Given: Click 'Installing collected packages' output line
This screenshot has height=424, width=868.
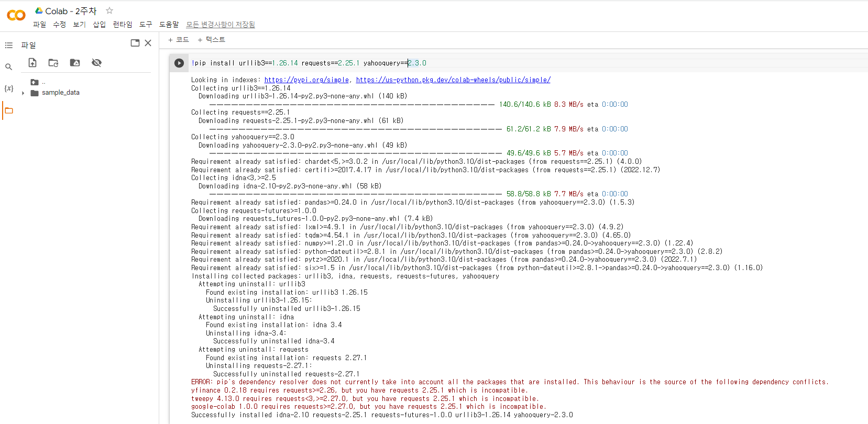Looking at the screenshot, I should click(x=345, y=276).
